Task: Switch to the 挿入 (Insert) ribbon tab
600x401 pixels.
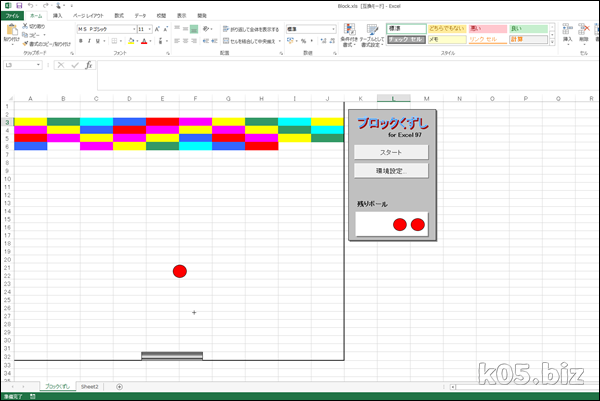Action: (x=57, y=16)
